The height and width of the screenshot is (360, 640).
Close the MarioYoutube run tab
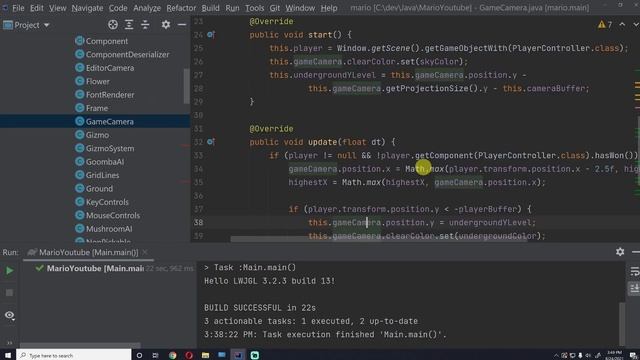click(x=145, y=253)
